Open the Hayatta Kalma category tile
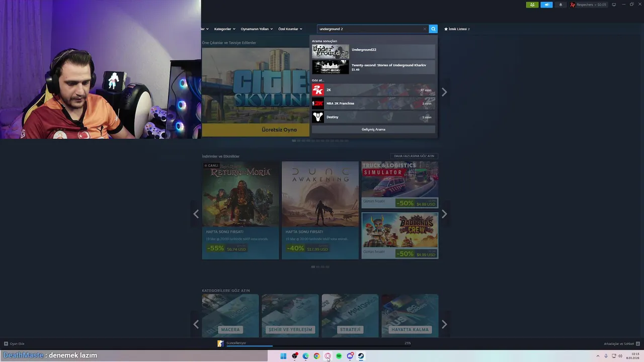 pos(410,316)
